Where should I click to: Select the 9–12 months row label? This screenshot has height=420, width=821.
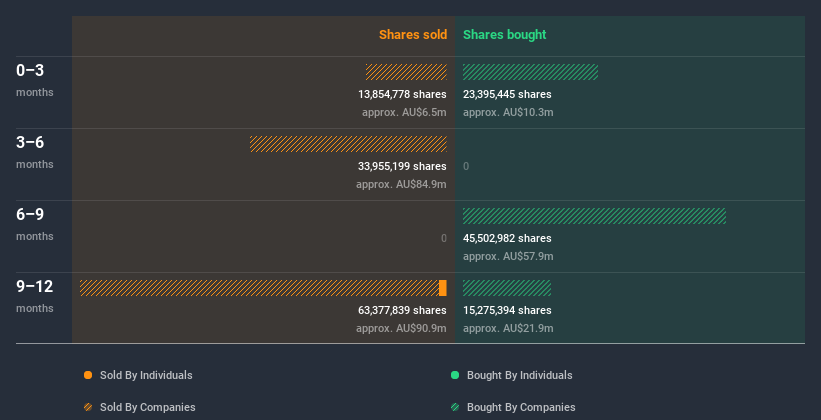pyautogui.click(x=35, y=296)
